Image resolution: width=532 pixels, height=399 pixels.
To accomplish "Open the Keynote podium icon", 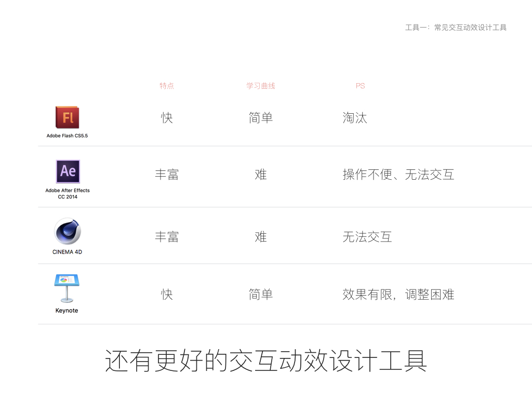I will coord(67,288).
